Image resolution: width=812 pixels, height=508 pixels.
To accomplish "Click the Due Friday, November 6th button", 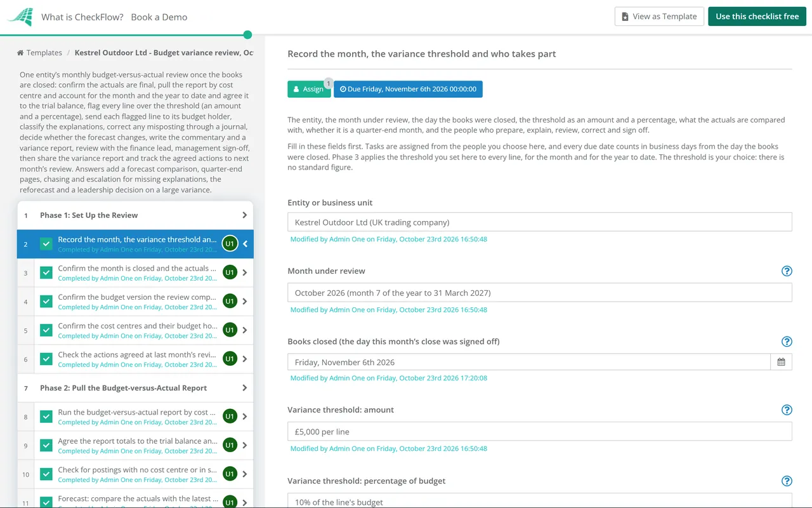I will click(x=408, y=89).
